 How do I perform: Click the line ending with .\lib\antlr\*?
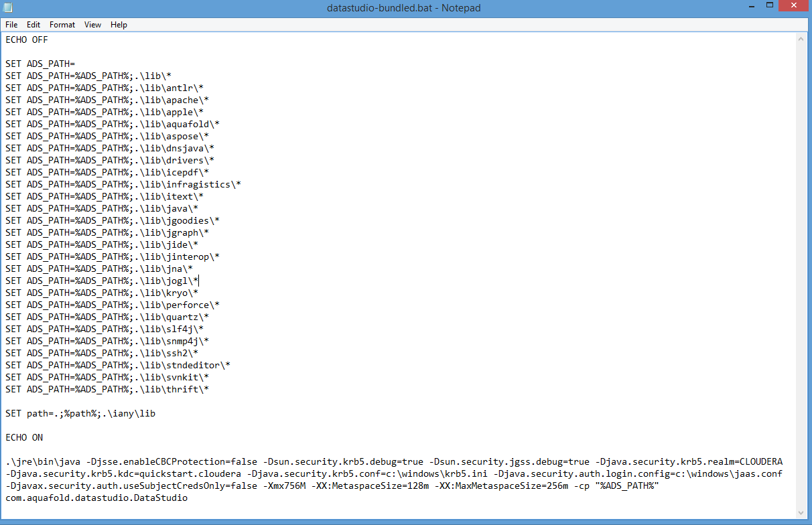pyautogui.click(x=105, y=88)
